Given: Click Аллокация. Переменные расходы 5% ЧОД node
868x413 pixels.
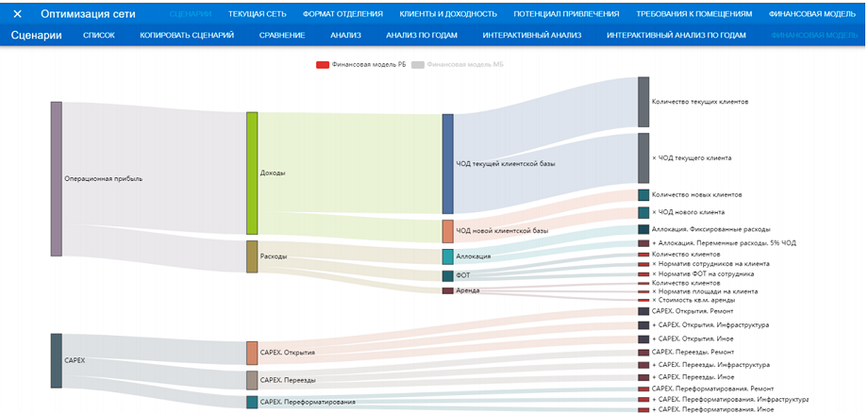Looking at the screenshot, I should tap(643, 243).
